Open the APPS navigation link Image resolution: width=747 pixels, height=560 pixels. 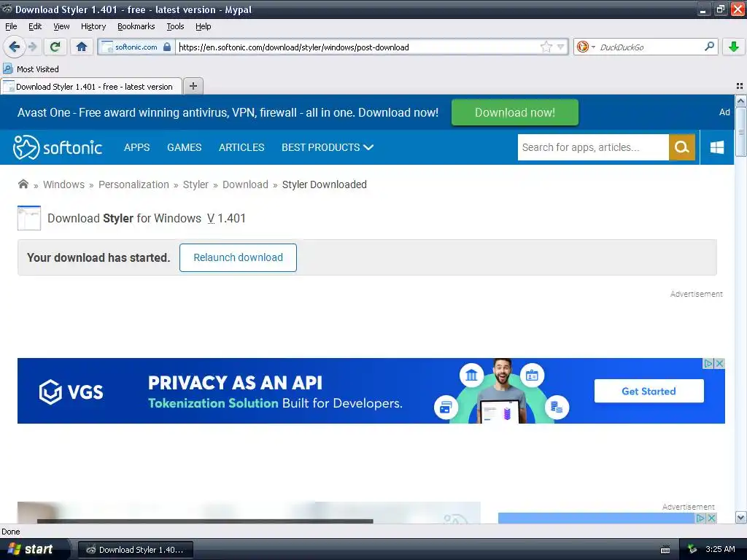[x=136, y=147]
